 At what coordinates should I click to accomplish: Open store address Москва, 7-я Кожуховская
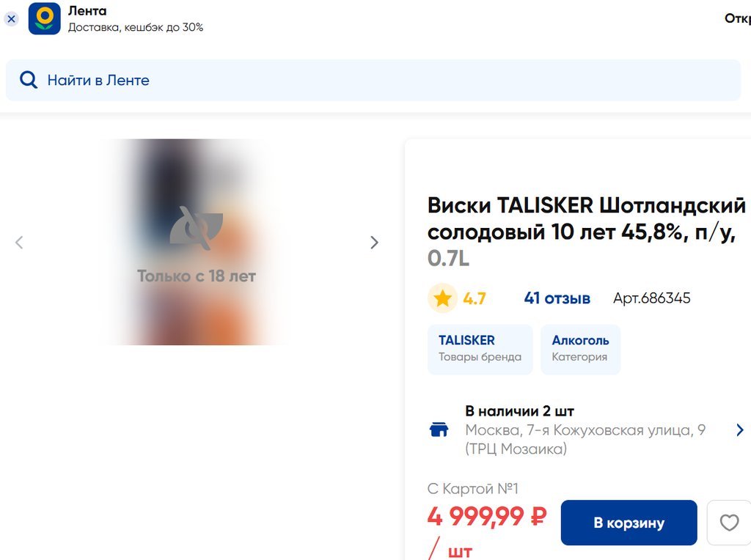[x=585, y=439]
